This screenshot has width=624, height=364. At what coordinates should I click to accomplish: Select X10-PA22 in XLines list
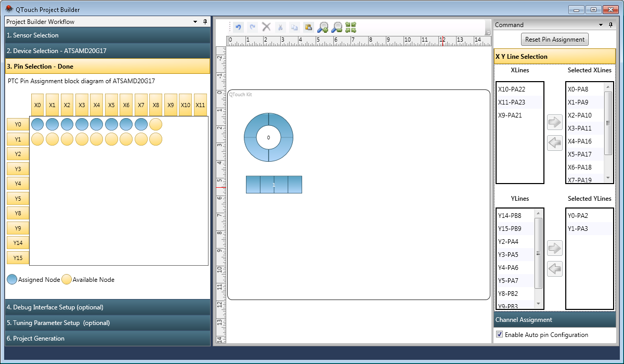[519, 89]
